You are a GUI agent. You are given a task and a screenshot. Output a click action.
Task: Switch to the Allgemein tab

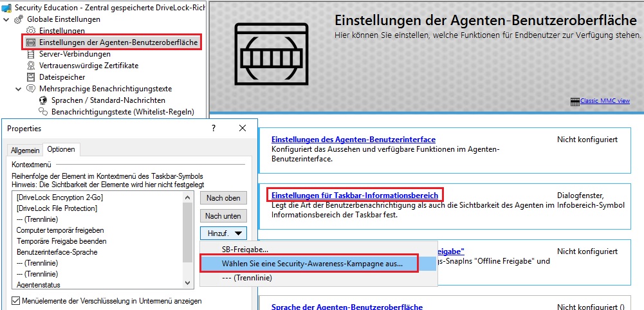(x=25, y=150)
